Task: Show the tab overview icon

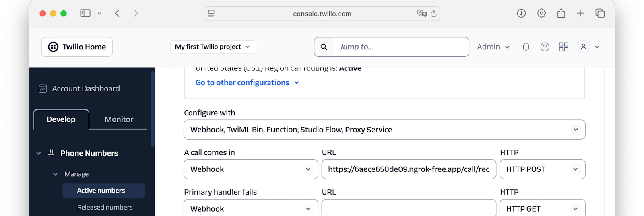Action: pos(600,13)
